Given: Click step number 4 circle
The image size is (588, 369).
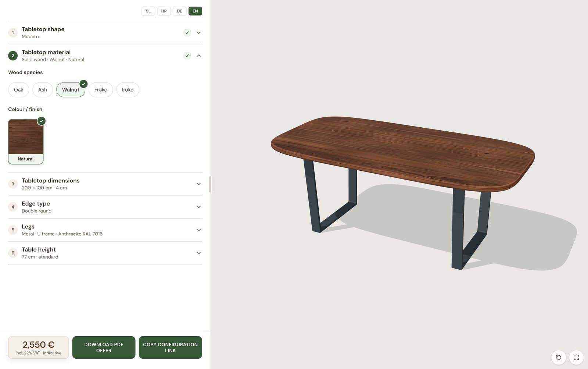Looking at the screenshot, I should pos(13,207).
